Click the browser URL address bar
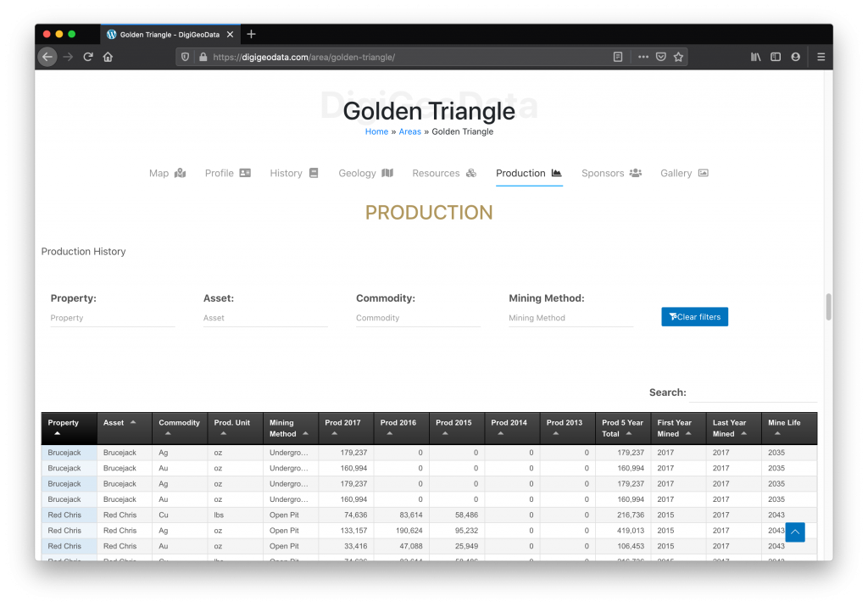Screen dimensions: 868x607 pos(409,57)
